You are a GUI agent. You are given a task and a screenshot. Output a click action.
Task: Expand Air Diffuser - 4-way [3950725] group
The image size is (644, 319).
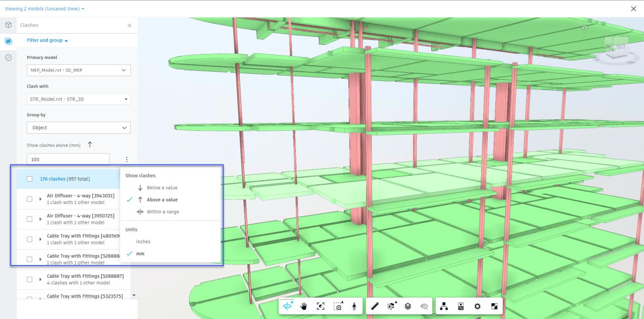tap(41, 219)
